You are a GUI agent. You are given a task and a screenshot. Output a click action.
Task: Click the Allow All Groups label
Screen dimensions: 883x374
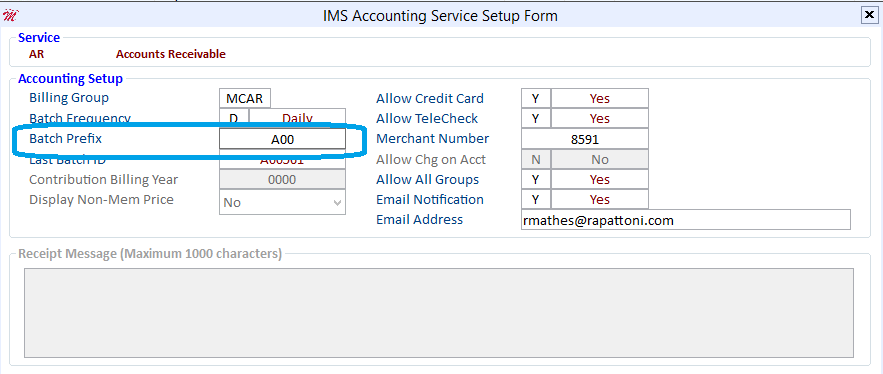click(x=427, y=180)
